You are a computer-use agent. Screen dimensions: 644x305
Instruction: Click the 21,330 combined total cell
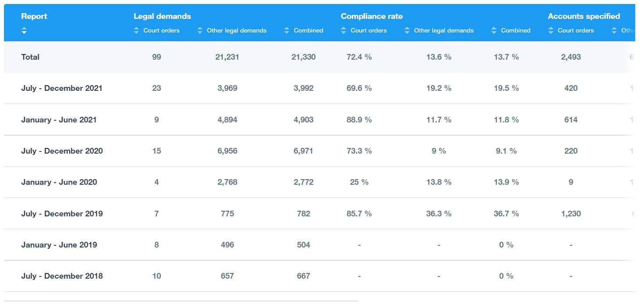click(304, 57)
